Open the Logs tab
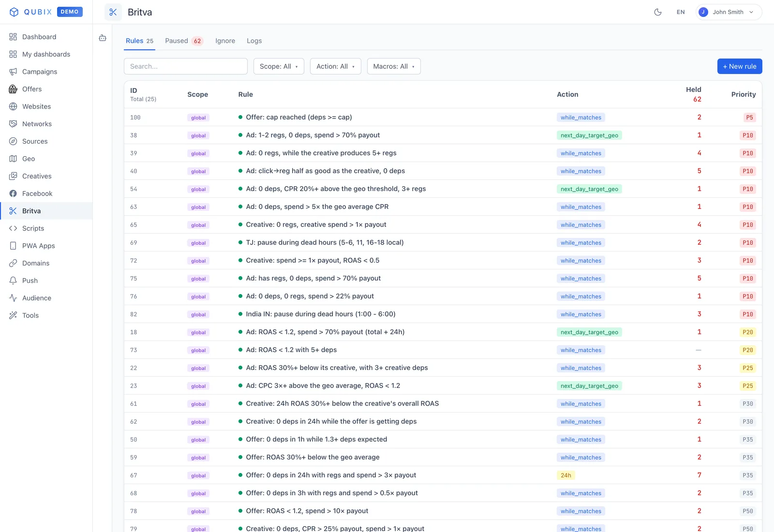This screenshot has height=532, width=774. coord(254,41)
